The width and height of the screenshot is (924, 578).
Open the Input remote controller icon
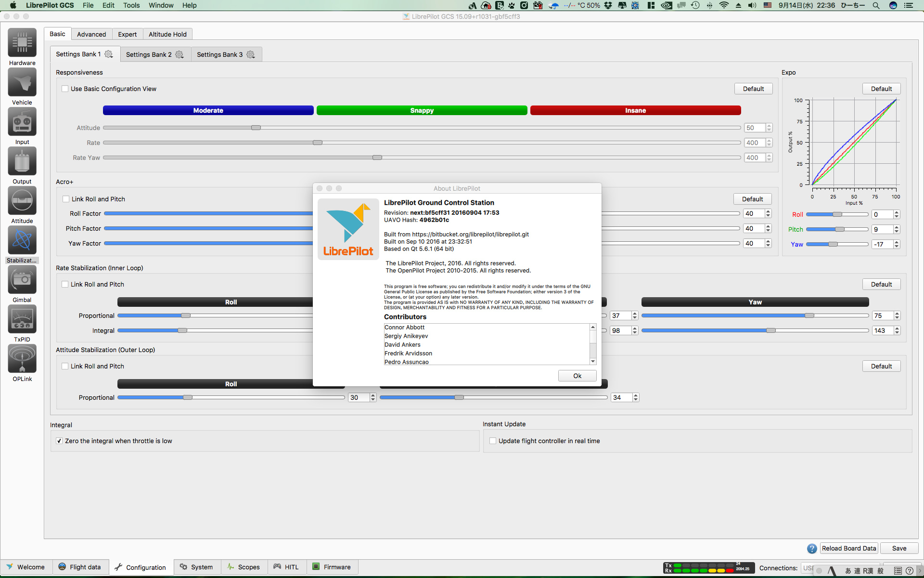tap(22, 122)
